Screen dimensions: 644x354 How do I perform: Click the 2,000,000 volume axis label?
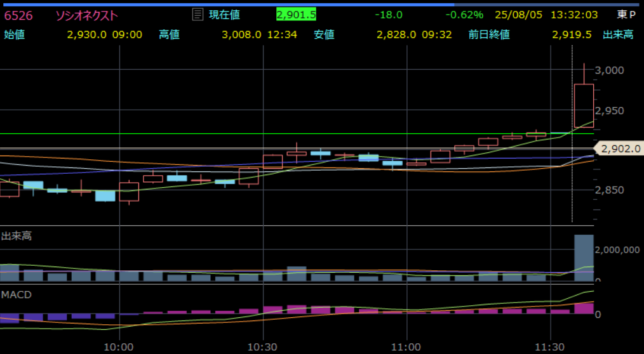coord(617,250)
